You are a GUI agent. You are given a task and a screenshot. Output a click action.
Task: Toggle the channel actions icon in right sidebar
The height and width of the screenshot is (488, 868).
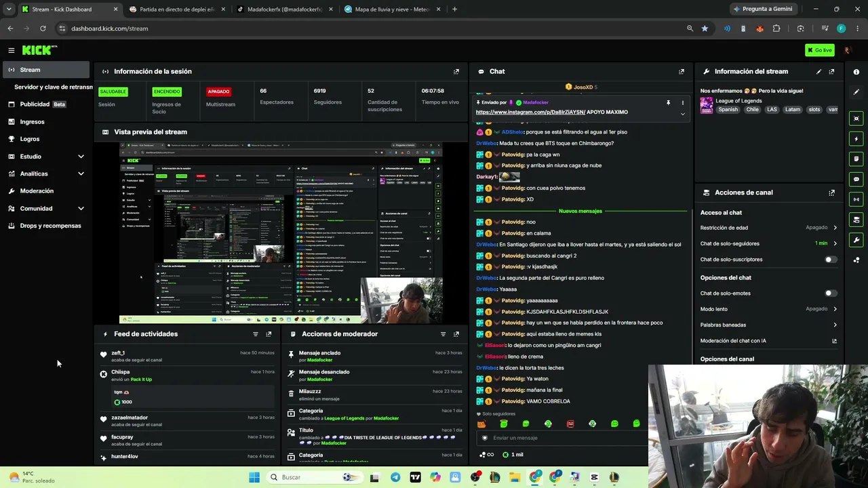[x=856, y=220]
